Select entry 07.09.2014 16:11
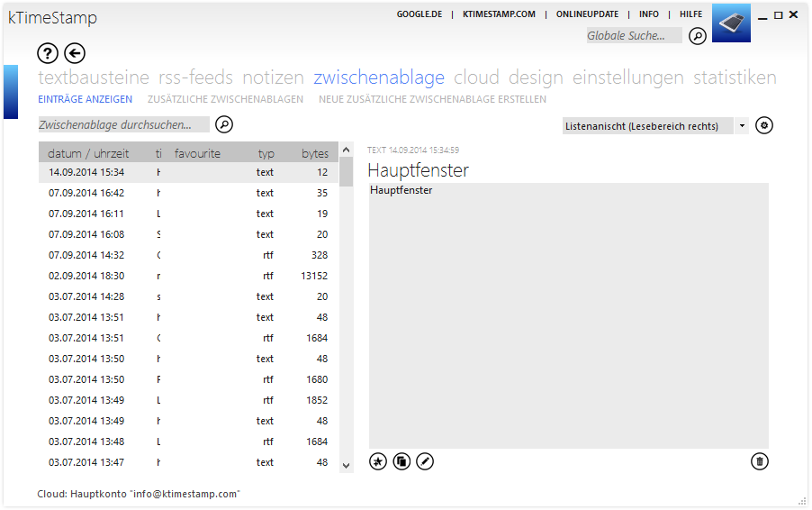This screenshot has width=812, height=510. click(x=188, y=214)
